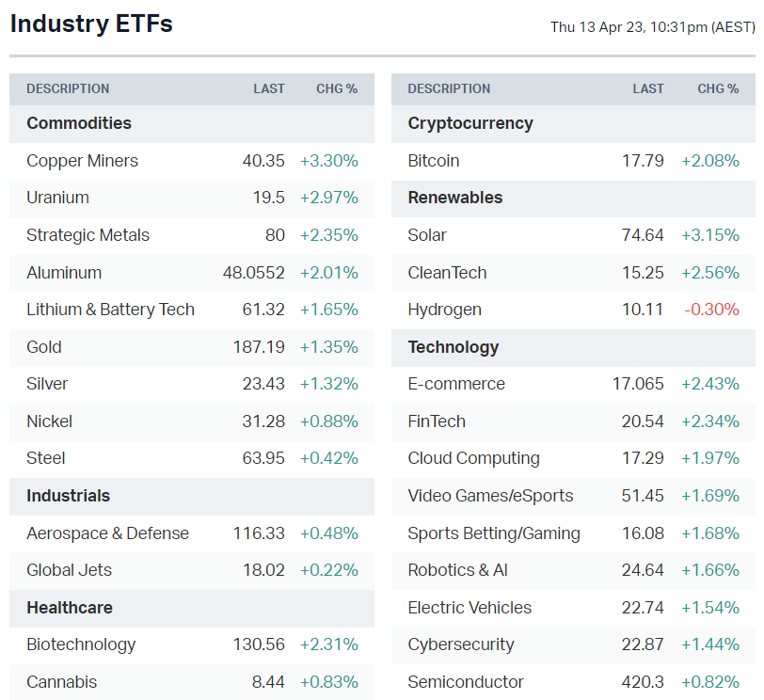Open the Hydrogen ETF entry

pyautogui.click(x=444, y=310)
